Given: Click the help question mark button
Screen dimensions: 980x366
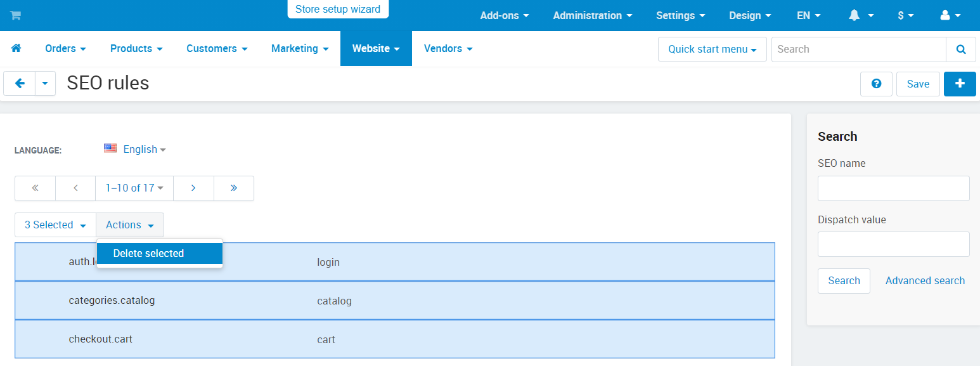Looking at the screenshot, I should pyautogui.click(x=876, y=84).
